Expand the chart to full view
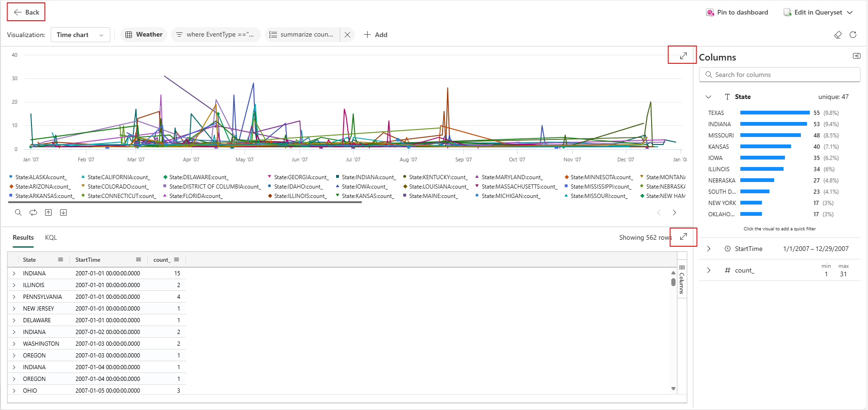The width and height of the screenshot is (868, 410). tap(683, 55)
